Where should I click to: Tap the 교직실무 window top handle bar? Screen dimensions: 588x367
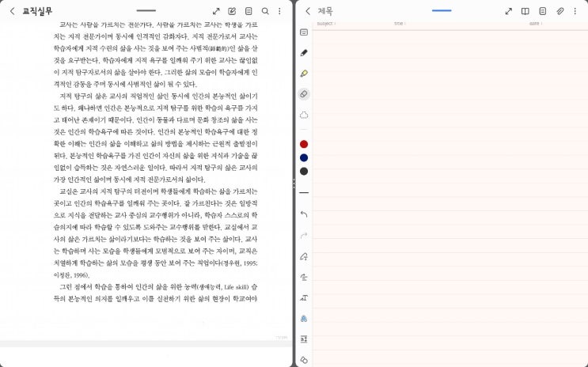(146, 10)
